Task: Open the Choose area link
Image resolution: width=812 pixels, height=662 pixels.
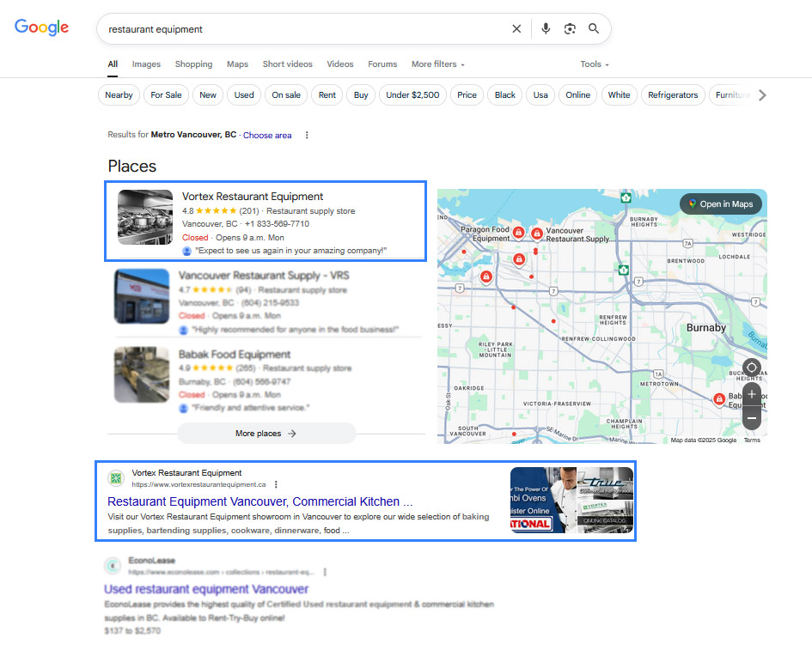Action: (x=267, y=136)
